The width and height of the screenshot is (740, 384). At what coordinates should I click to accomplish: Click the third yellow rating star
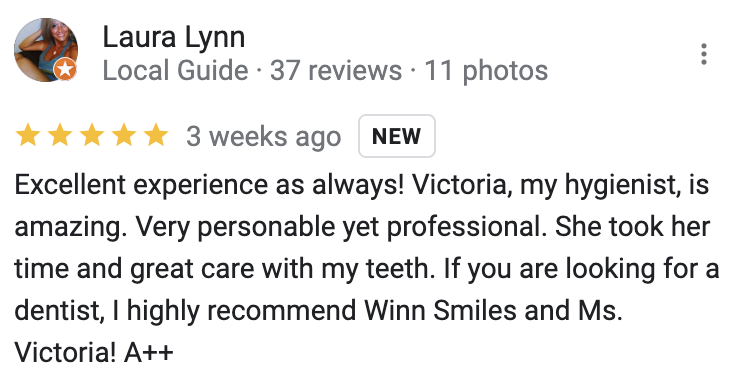tap(92, 135)
